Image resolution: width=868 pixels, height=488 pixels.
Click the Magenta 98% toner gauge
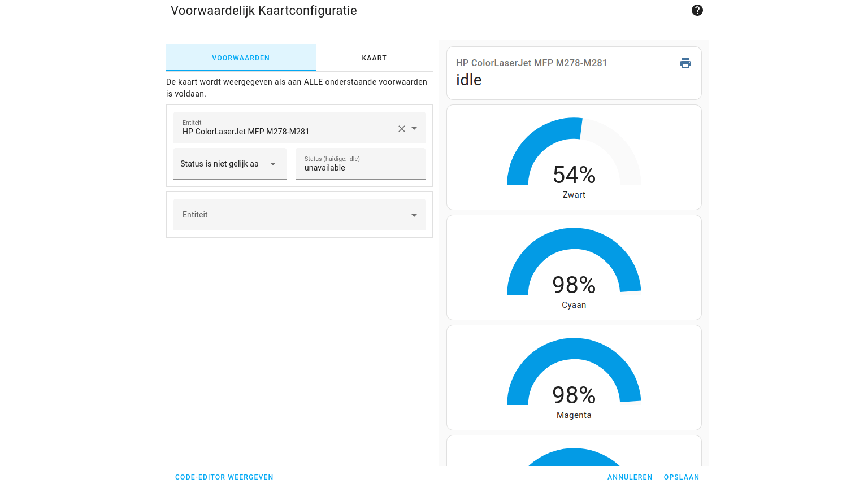tap(574, 377)
